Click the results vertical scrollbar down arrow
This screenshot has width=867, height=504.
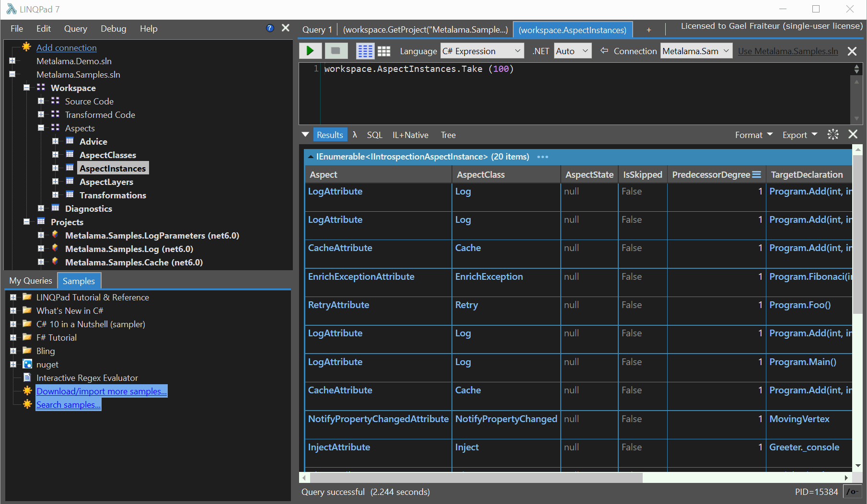(x=858, y=466)
